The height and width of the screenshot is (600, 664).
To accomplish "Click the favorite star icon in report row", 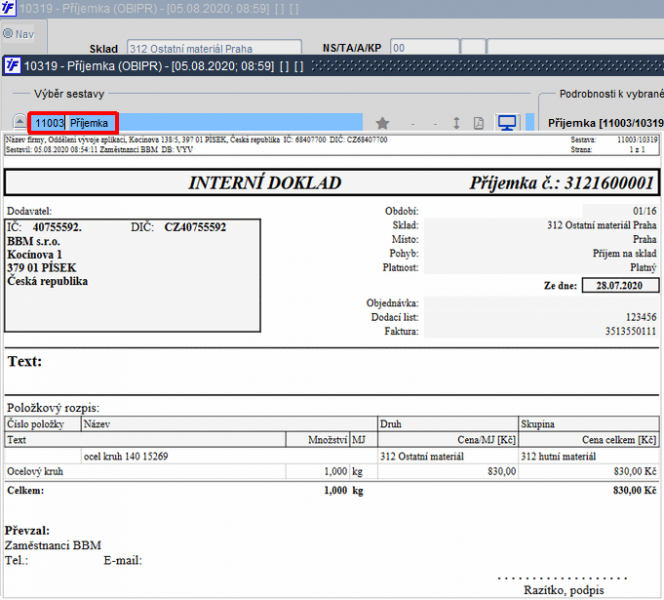I will coord(382,123).
